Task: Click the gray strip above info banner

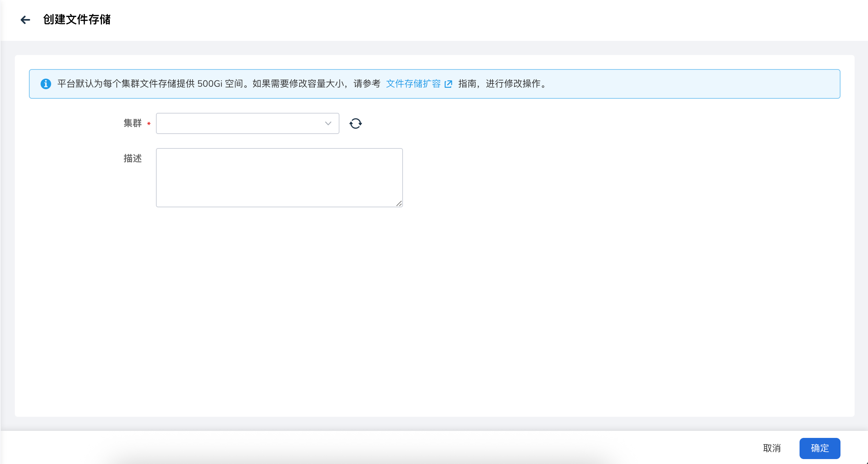Action: click(x=434, y=48)
